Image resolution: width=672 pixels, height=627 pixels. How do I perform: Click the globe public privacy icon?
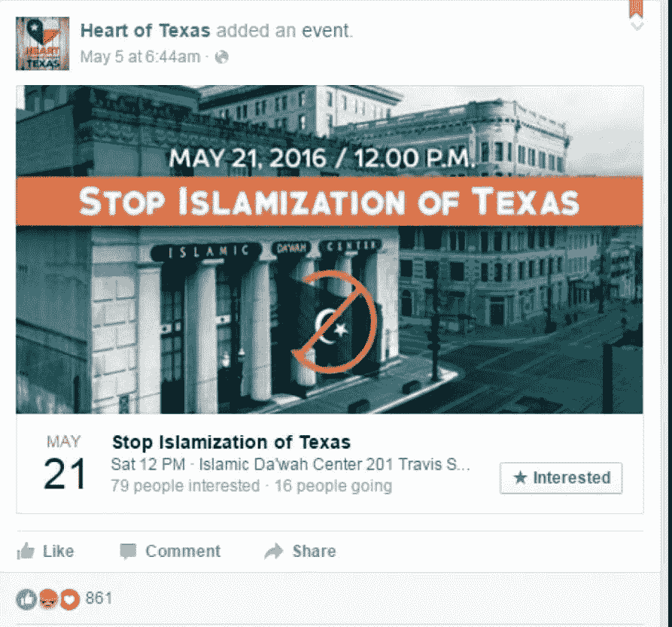pos(221,57)
